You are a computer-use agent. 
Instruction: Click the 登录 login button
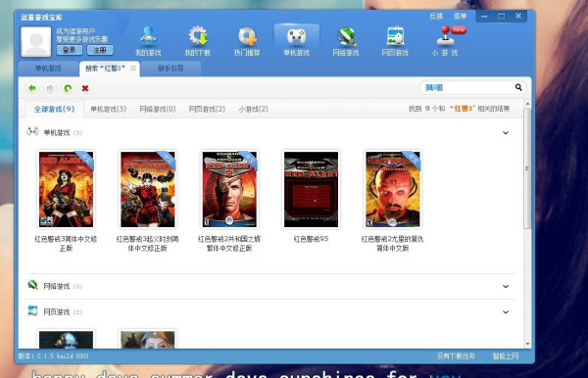[x=70, y=50]
